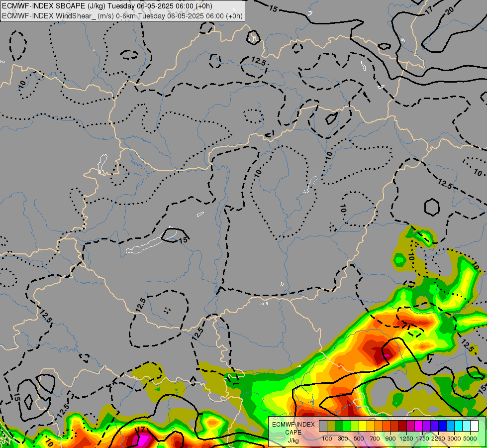Pick the crimson pink swatch right of 1250 tick
Viewport: 487px width, 448px height.
click(410, 426)
